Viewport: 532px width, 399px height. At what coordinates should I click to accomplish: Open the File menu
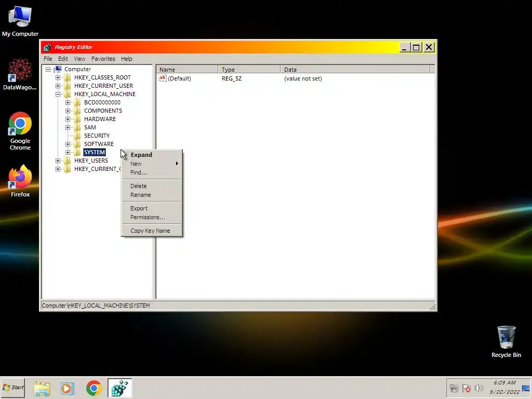coord(48,59)
